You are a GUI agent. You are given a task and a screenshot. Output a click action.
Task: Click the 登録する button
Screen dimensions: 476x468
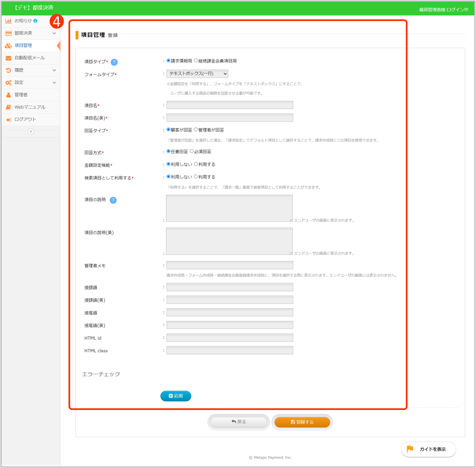pos(302,422)
